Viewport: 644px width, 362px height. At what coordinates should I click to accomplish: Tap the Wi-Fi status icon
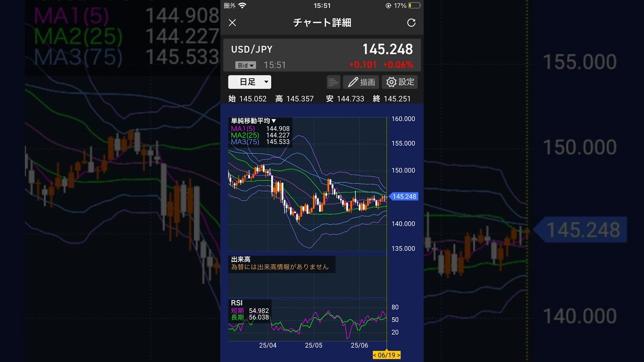(242, 6)
